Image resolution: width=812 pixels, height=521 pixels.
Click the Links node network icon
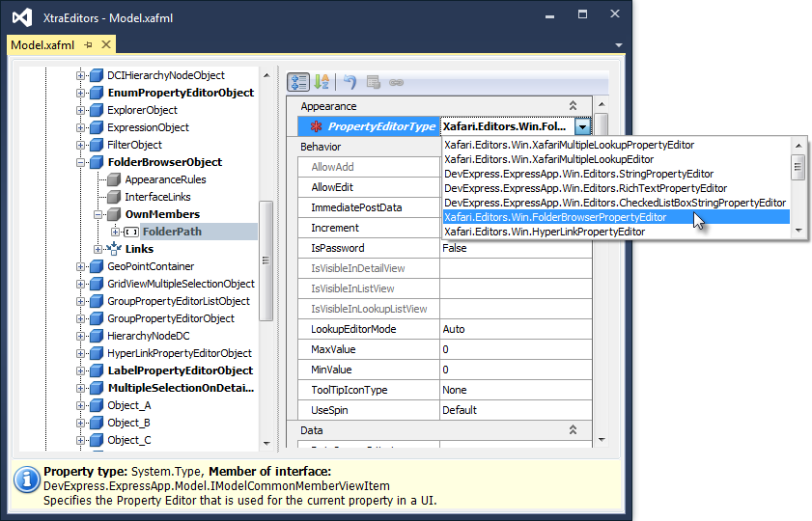(114, 249)
